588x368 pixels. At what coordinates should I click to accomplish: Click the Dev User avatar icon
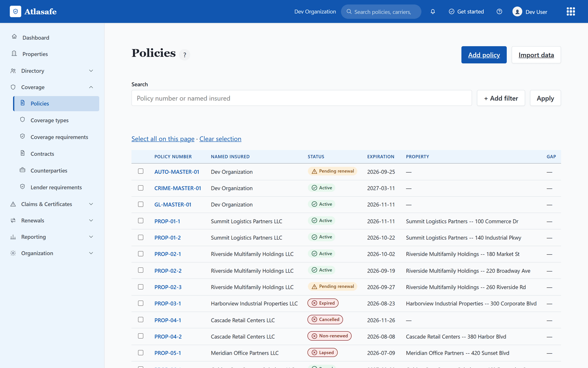pyautogui.click(x=517, y=11)
